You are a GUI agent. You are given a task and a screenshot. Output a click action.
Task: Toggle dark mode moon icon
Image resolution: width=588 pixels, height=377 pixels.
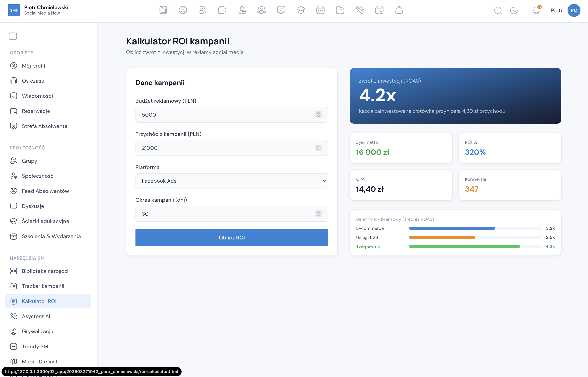514,11
